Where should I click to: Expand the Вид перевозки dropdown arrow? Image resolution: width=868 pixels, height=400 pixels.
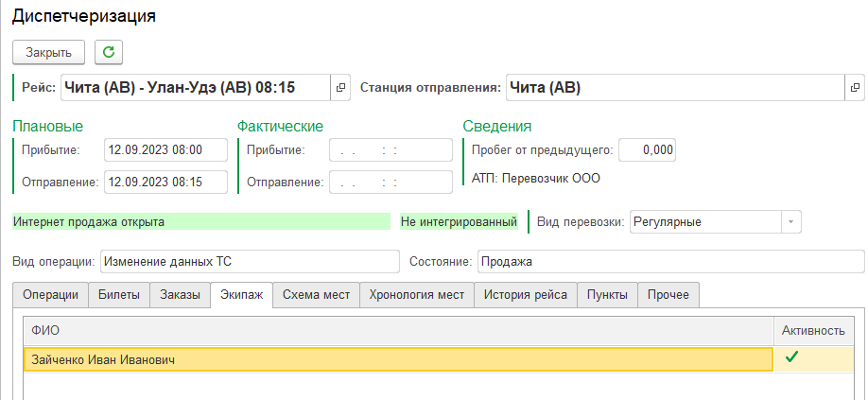coord(790,222)
